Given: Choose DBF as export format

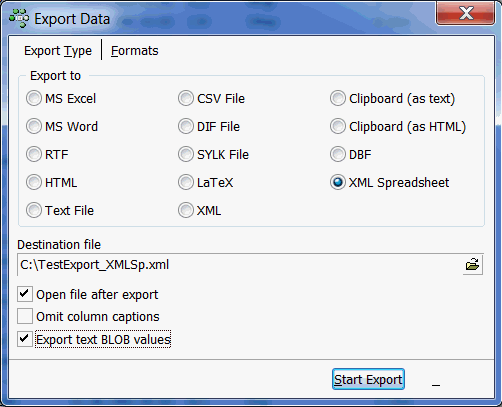Looking at the screenshot, I should click(338, 155).
